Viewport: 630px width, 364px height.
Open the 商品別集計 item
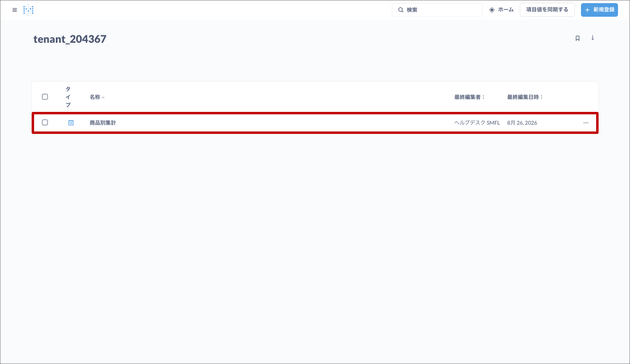coord(103,123)
